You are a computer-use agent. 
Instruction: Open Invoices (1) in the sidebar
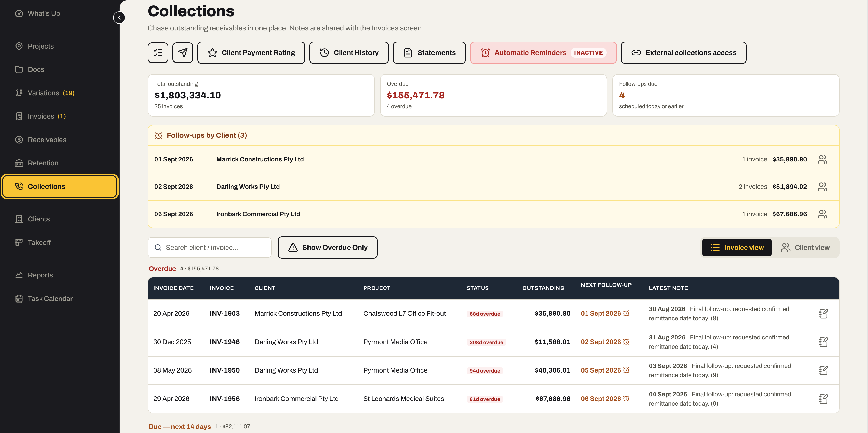coord(59,116)
